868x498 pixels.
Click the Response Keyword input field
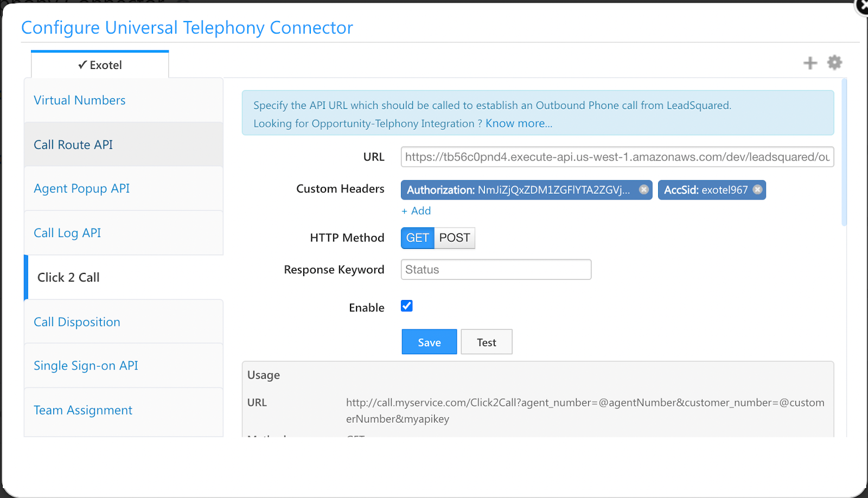coord(496,270)
